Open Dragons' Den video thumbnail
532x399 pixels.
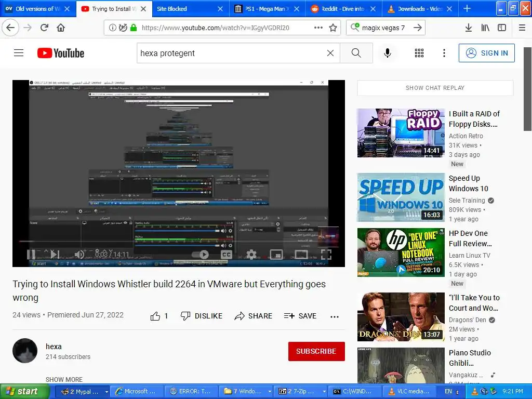401,317
